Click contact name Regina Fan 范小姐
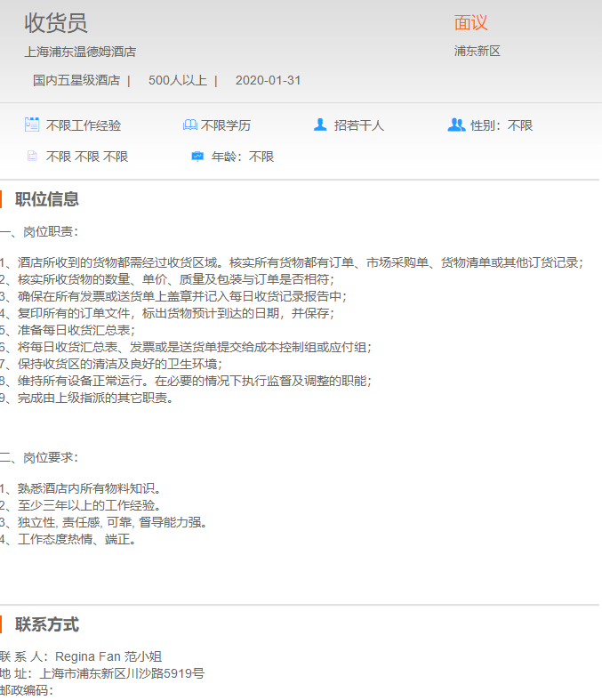Viewport: 602px width, 700px height. (x=108, y=656)
